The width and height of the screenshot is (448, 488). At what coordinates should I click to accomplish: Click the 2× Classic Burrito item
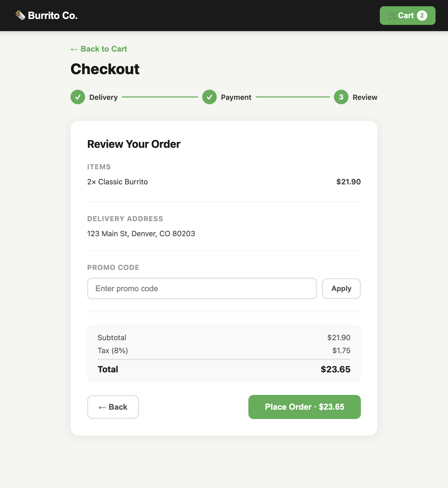(117, 182)
